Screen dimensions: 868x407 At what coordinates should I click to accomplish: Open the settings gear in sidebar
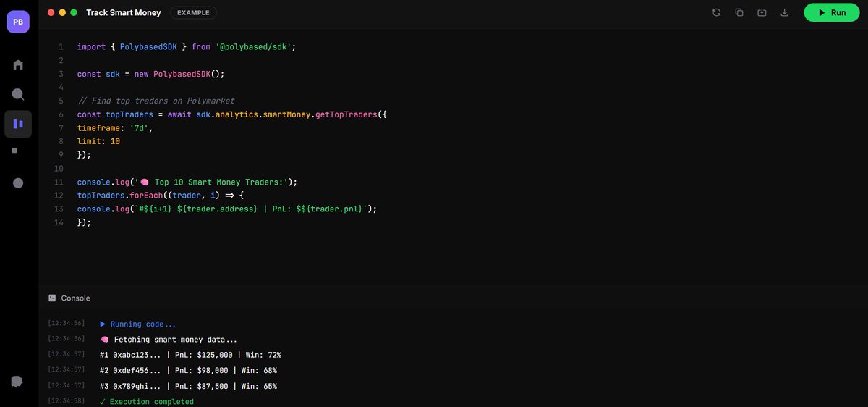pos(18,382)
